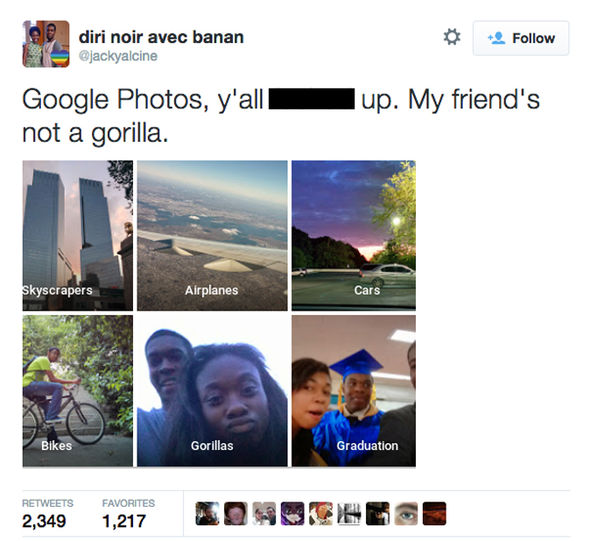Open the Bikes photo thumbnail
Viewport: 590px width, 541px height.
(78, 391)
